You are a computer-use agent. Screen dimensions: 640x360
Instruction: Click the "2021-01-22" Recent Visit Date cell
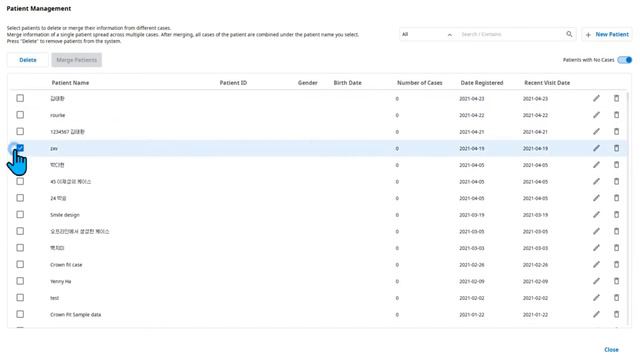535,315
